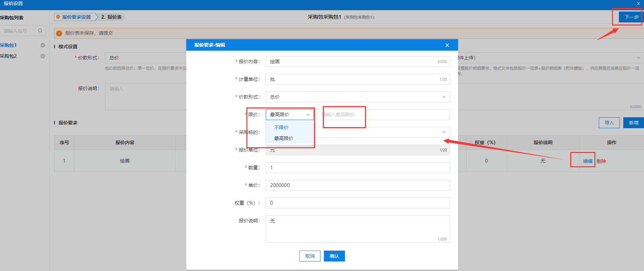Focus the 数量 input field
The width and height of the screenshot is (644, 271).
(358, 168)
